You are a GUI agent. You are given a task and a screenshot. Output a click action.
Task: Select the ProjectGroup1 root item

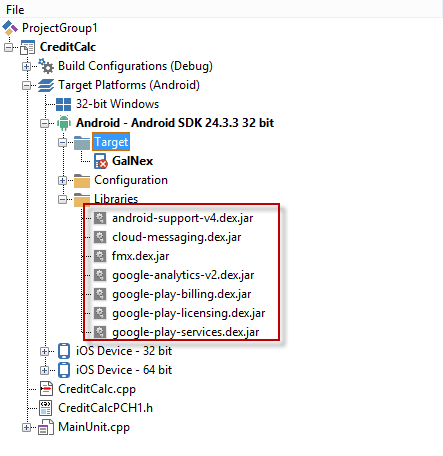point(60,28)
